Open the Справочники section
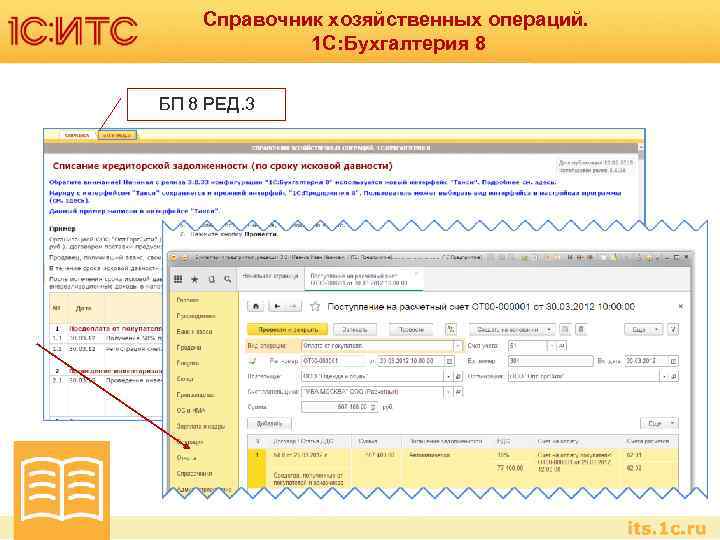 pyautogui.click(x=195, y=473)
